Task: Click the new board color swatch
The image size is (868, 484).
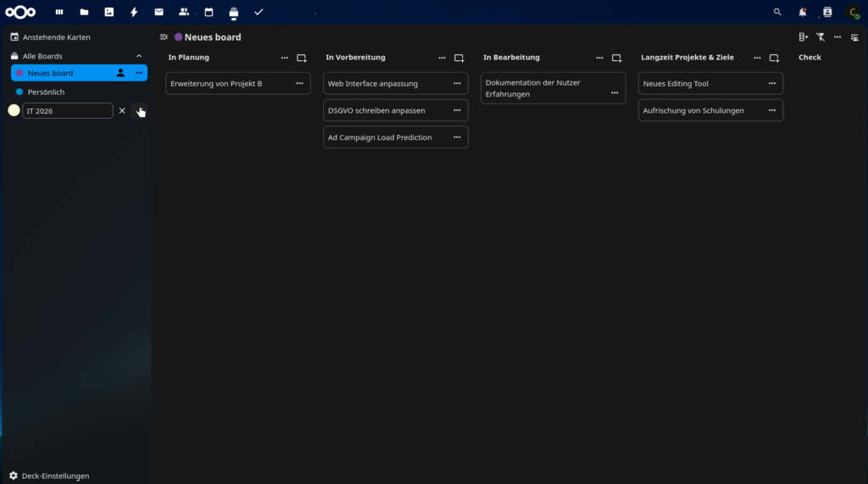Action: pyautogui.click(x=14, y=110)
